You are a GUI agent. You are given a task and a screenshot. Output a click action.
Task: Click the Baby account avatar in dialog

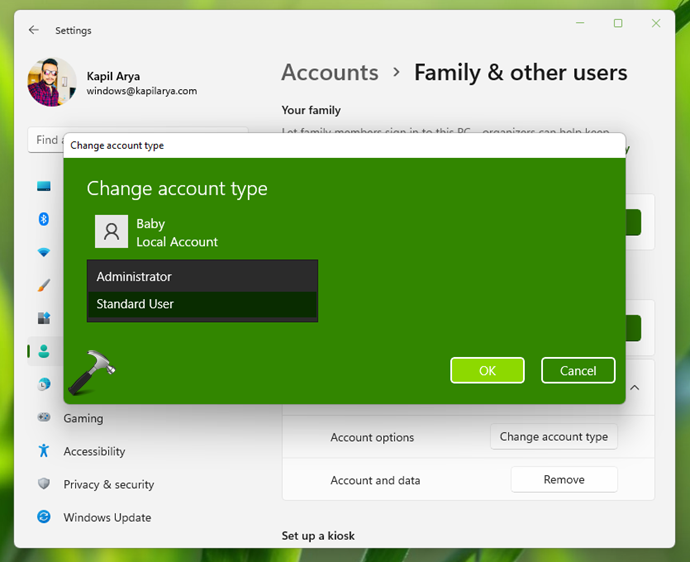(111, 232)
